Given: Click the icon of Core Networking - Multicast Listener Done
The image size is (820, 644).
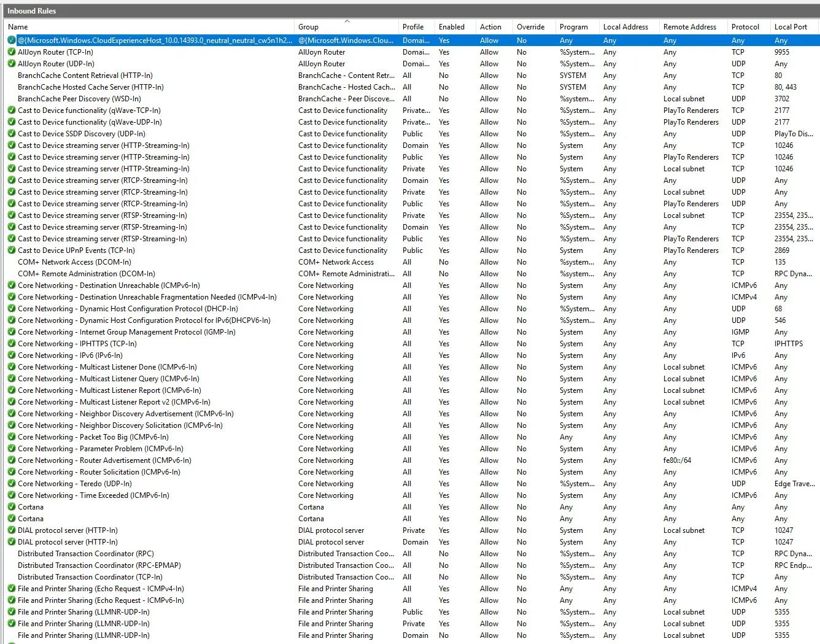Looking at the screenshot, I should [x=12, y=367].
